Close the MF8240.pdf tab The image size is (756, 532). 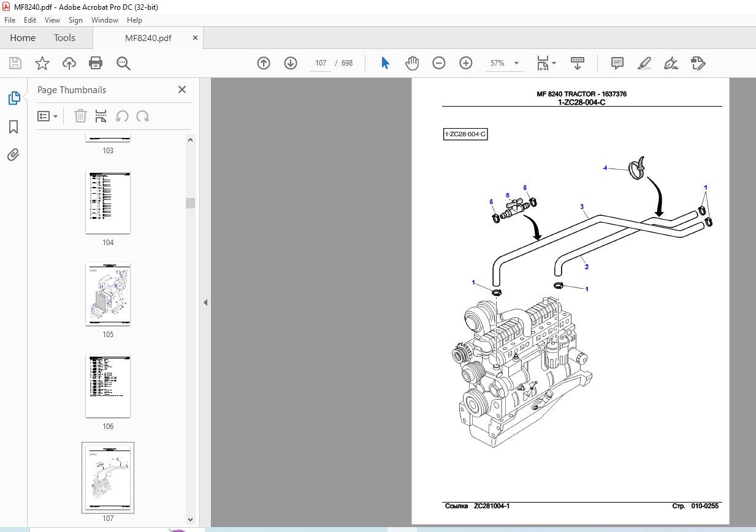tap(195, 37)
